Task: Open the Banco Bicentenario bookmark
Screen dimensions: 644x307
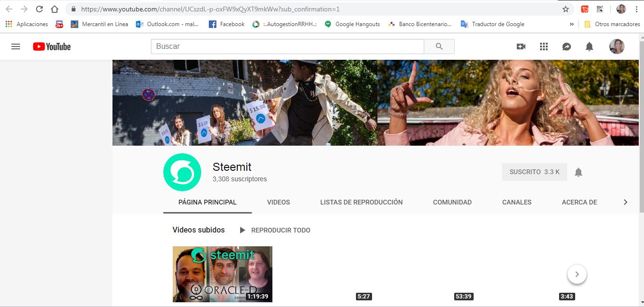Action: (420, 24)
